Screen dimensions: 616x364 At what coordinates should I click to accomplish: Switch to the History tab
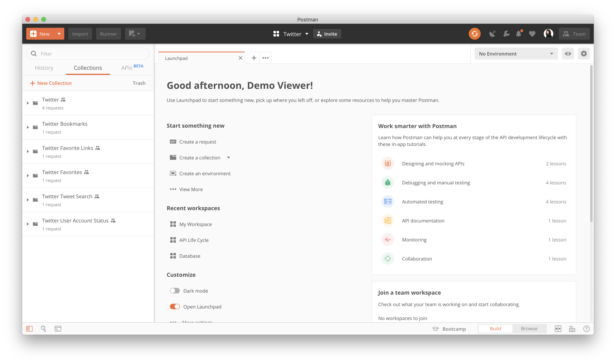pos(44,68)
